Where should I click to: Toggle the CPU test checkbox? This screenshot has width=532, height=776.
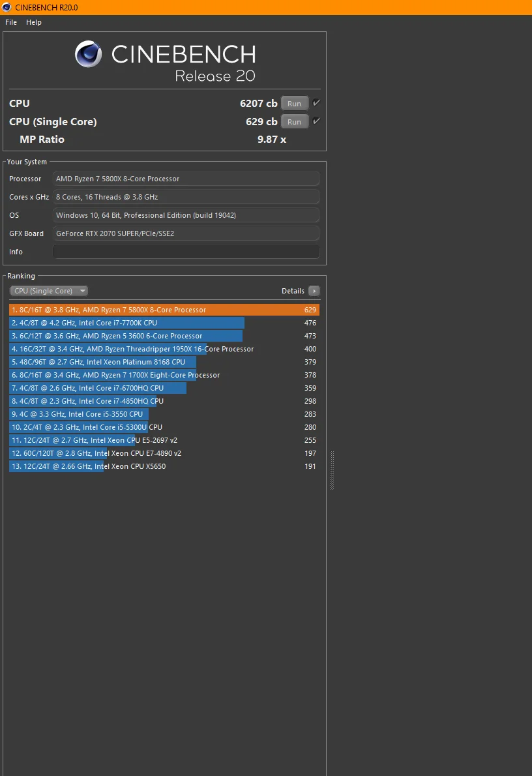pyautogui.click(x=316, y=103)
